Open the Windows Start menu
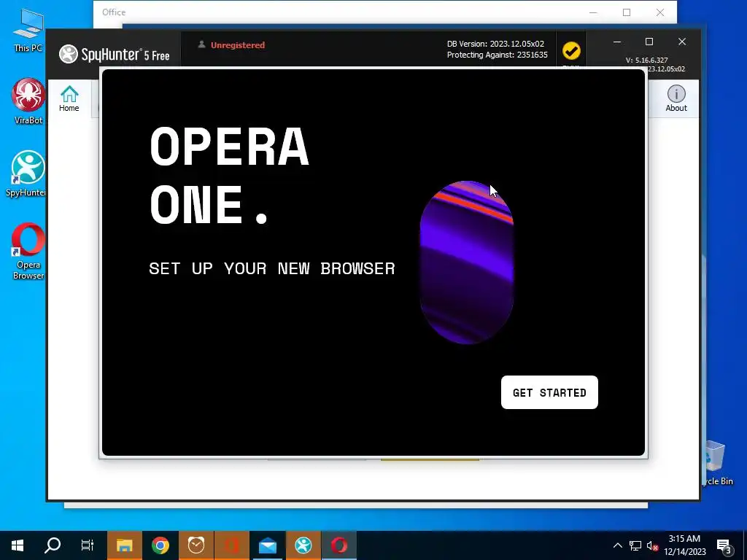The height and width of the screenshot is (560, 747). (x=18, y=545)
